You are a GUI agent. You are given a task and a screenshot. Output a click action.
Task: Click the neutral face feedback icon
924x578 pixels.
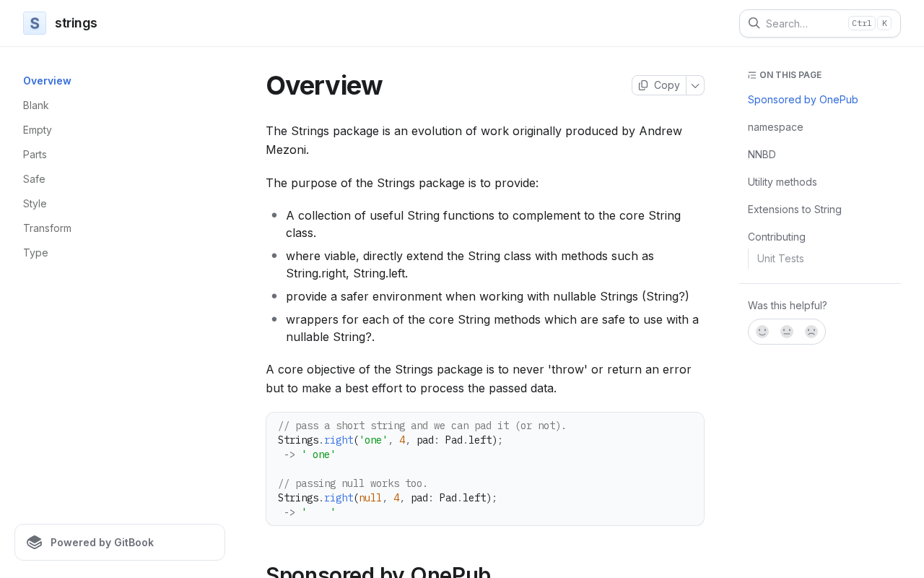787,332
